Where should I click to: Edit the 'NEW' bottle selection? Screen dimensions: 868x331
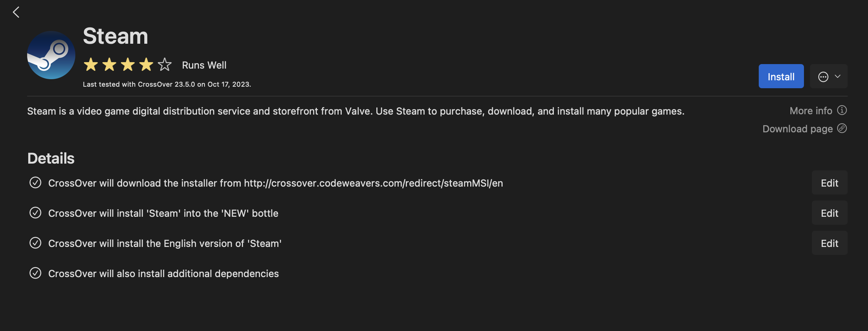pyautogui.click(x=829, y=213)
